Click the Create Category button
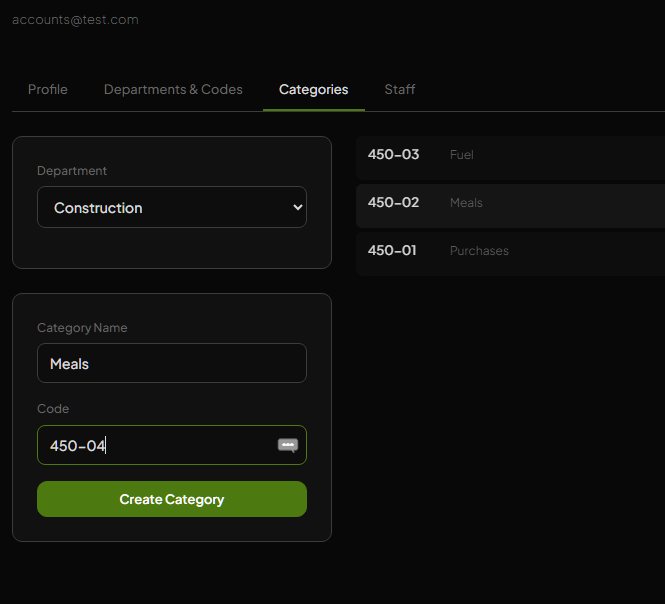 (172, 499)
